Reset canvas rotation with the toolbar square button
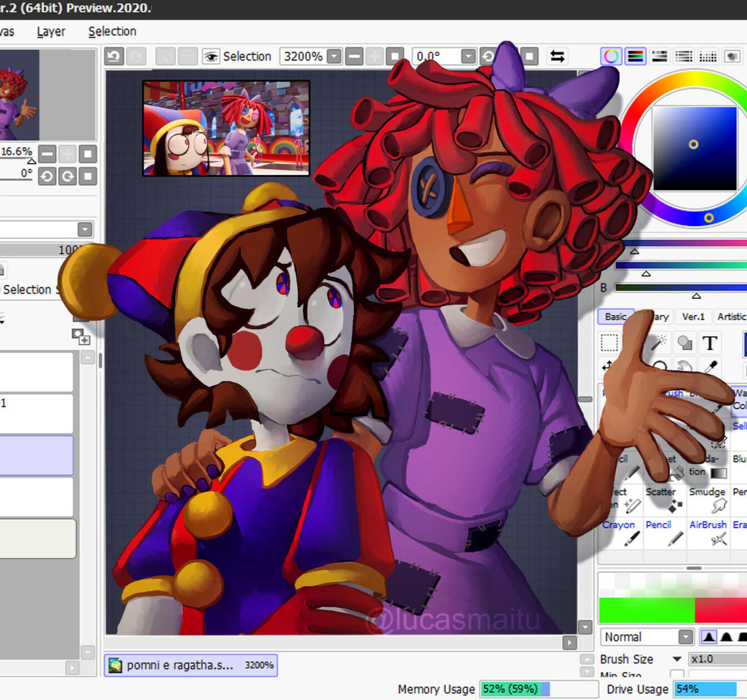747x700 pixels. pyautogui.click(x=530, y=56)
